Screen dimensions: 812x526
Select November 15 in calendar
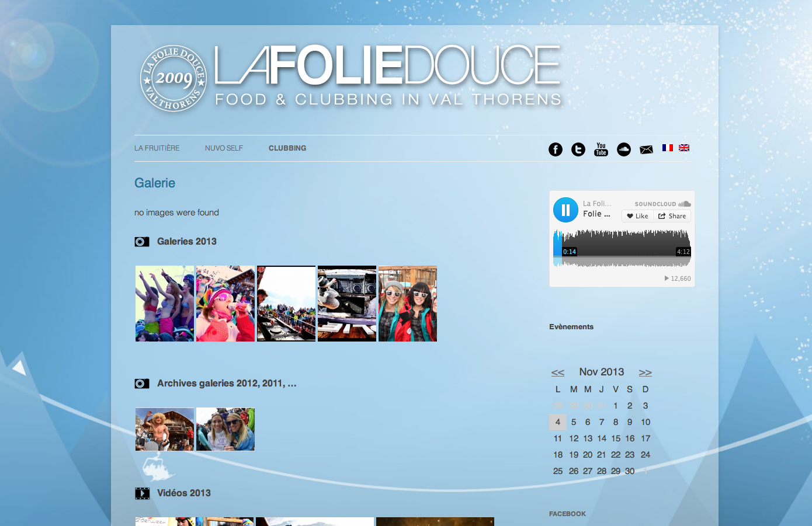click(616, 438)
